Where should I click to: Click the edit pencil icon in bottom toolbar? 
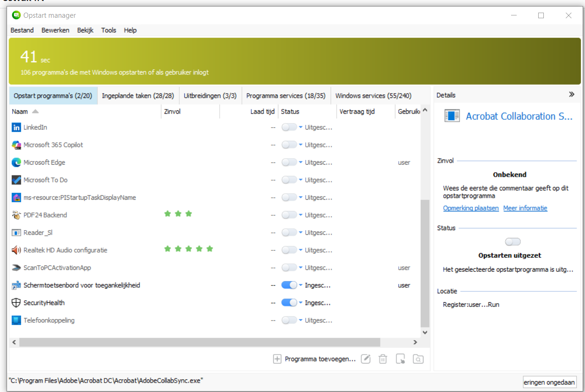coord(366,359)
